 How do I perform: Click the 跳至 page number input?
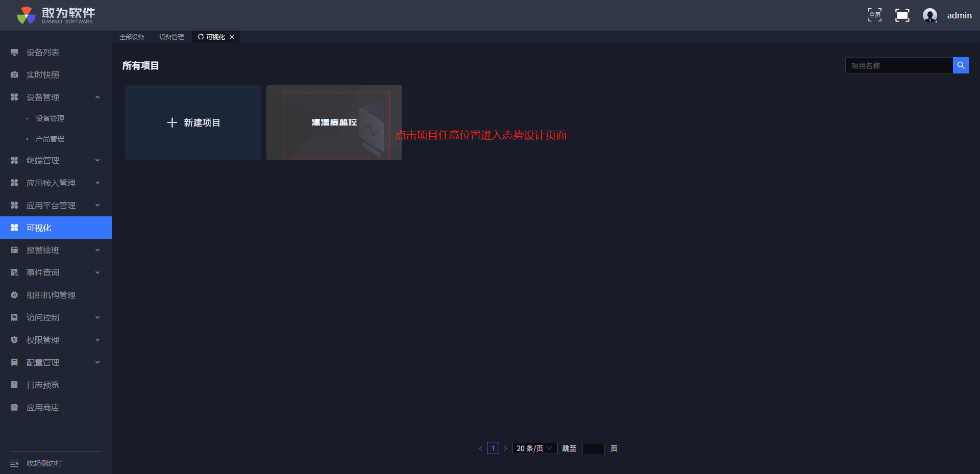coord(594,448)
